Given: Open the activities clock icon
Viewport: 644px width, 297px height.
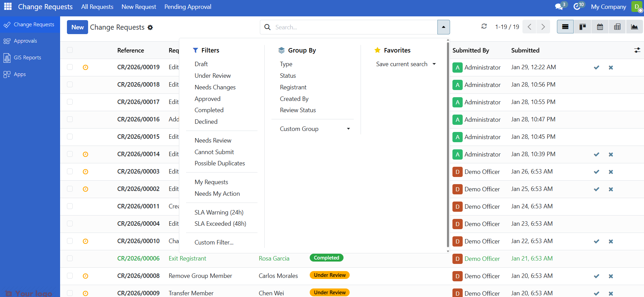Looking at the screenshot, I should click(577, 6).
